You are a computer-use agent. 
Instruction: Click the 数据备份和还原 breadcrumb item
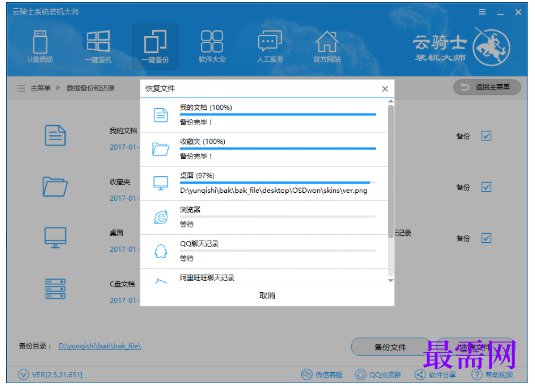[x=90, y=88]
